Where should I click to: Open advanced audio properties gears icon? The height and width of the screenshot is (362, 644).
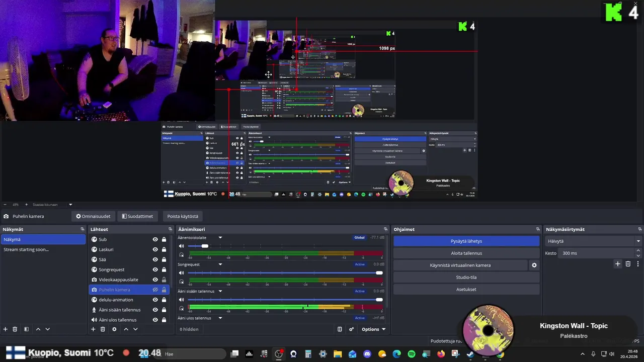352,329
